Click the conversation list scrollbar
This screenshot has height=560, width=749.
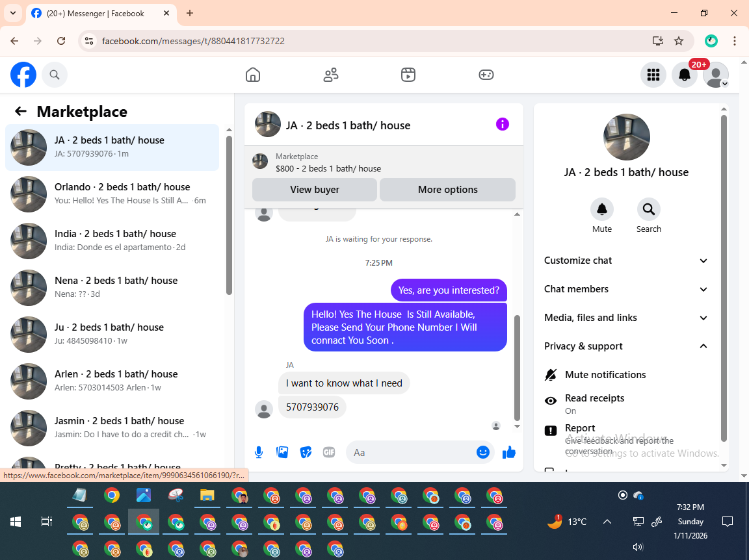pos(229,215)
